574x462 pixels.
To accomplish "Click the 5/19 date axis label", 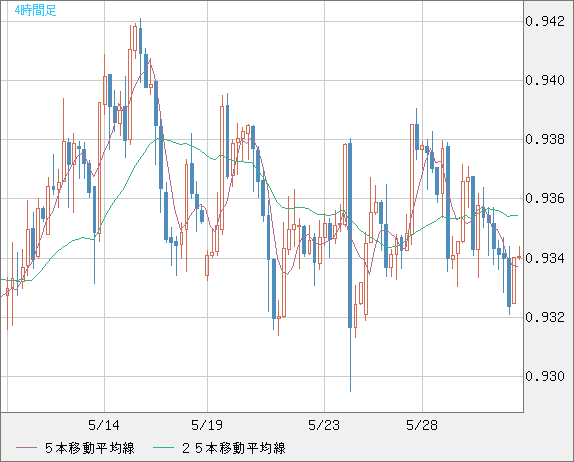I will coord(207,425).
